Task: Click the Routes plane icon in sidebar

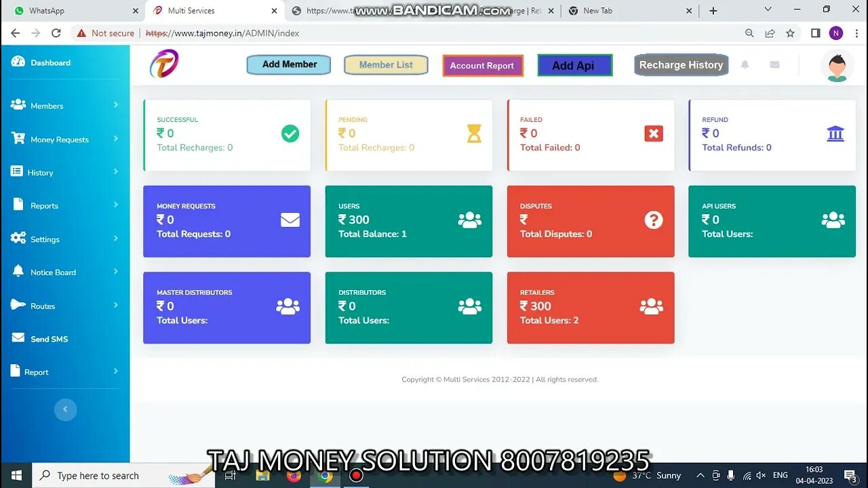Action: [18, 305]
